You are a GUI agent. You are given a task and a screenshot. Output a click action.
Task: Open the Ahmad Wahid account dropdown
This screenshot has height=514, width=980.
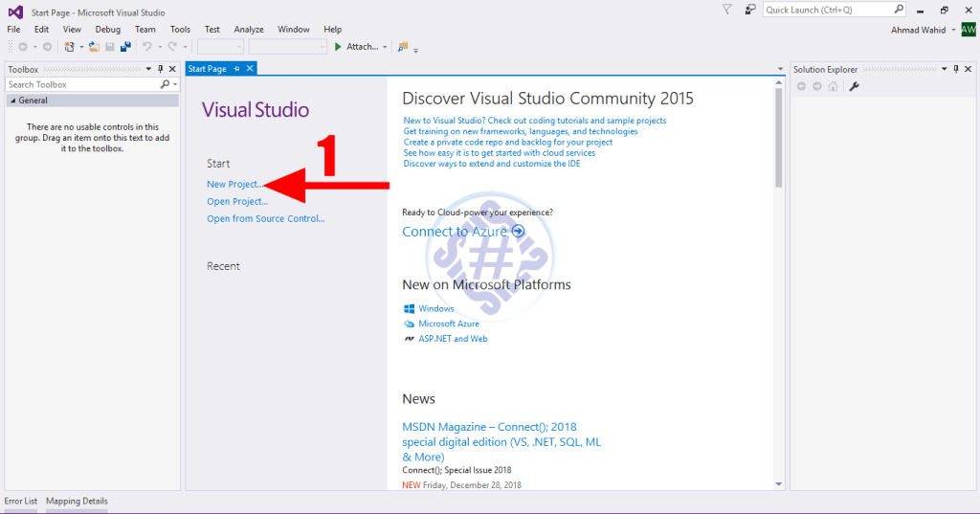(x=953, y=30)
